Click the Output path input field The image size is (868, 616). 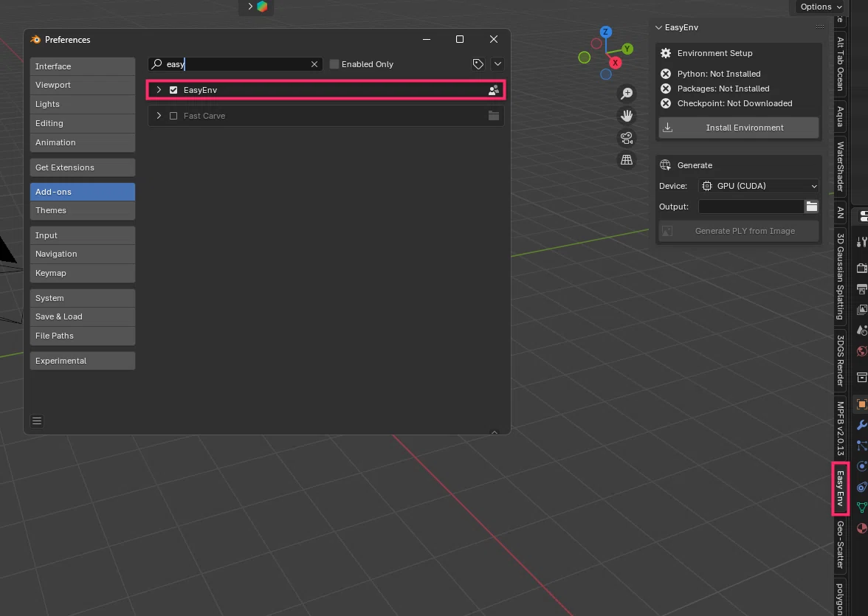[751, 207]
